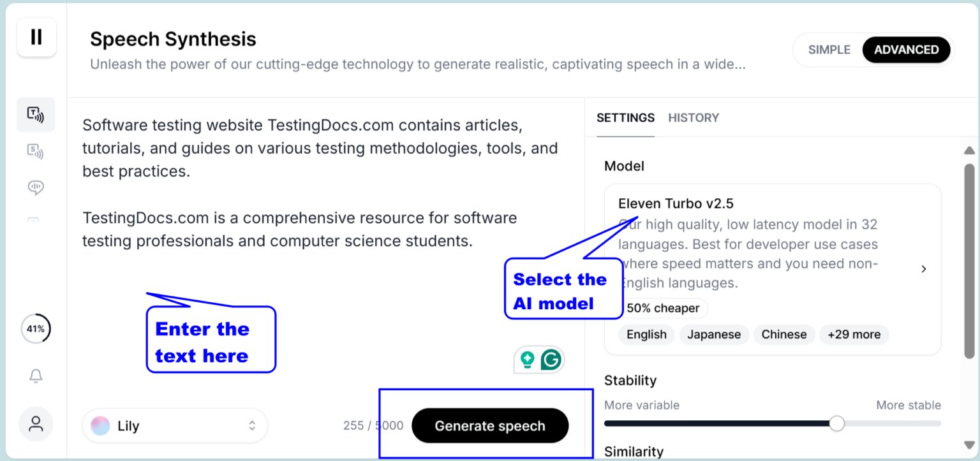This screenshot has width=980, height=461.
Task: Switch to SIMPLE mode
Action: (831, 49)
